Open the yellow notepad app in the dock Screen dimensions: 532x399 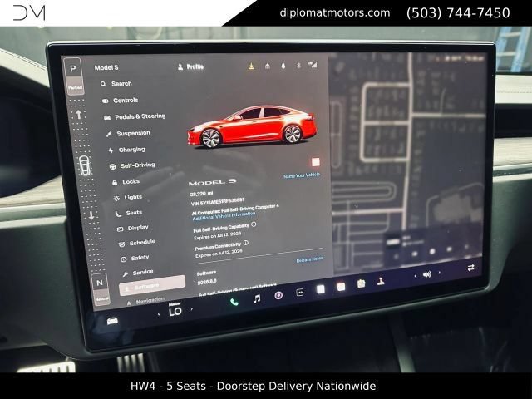(362, 283)
